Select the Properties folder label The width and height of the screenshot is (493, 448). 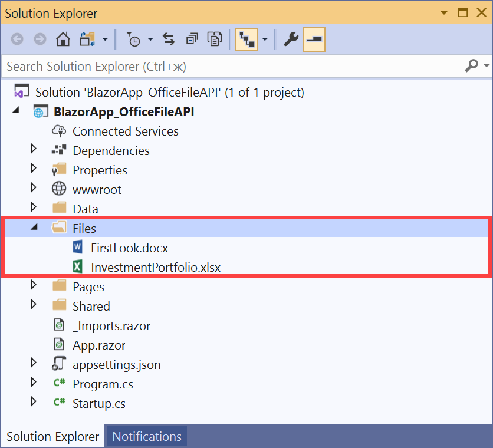click(100, 170)
